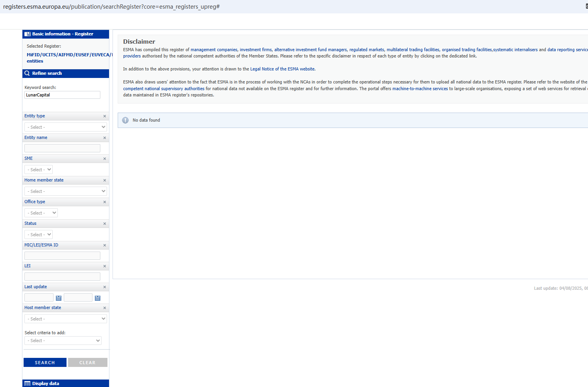This screenshot has height=387, width=588.
Task: Remove the Status filter criterion
Action: (x=105, y=224)
